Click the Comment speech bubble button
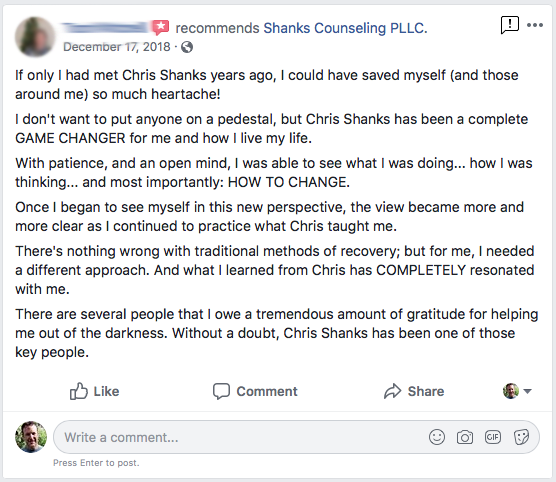Image resolution: width=556 pixels, height=482 pixels. click(255, 391)
